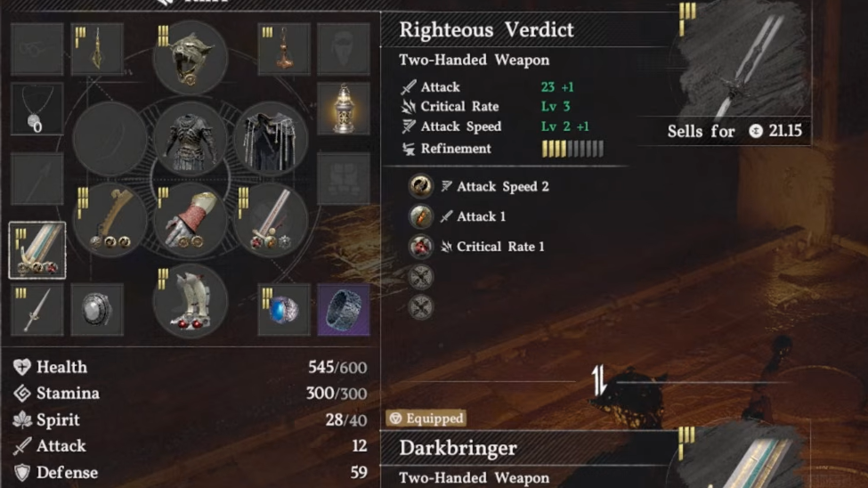Click the Attack 1 rune socket
The width and height of the screenshot is (868, 488).
tap(420, 216)
